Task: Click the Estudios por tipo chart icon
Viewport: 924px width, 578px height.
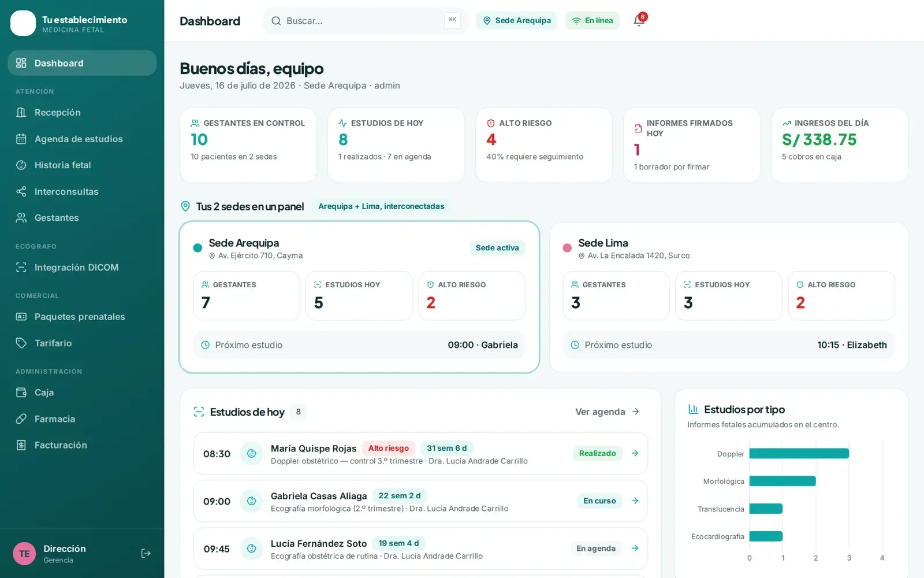Action: pos(693,409)
